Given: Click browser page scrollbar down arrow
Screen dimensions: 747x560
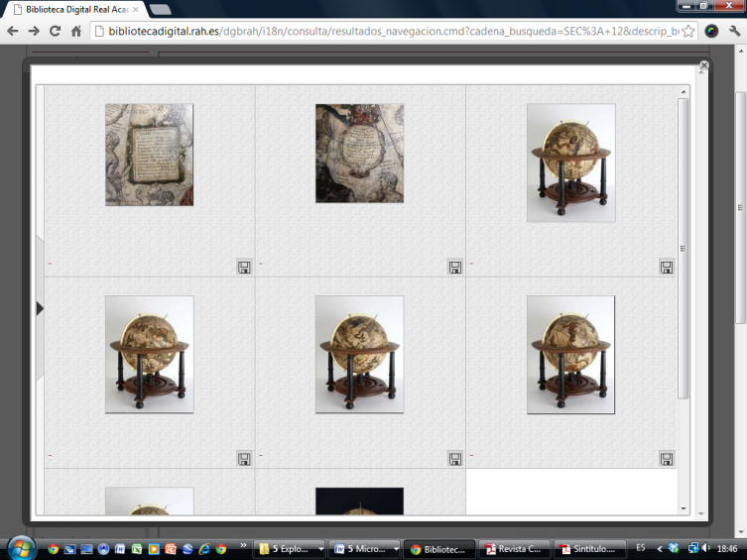Looking at the screenshot, I should click(741, 532).
